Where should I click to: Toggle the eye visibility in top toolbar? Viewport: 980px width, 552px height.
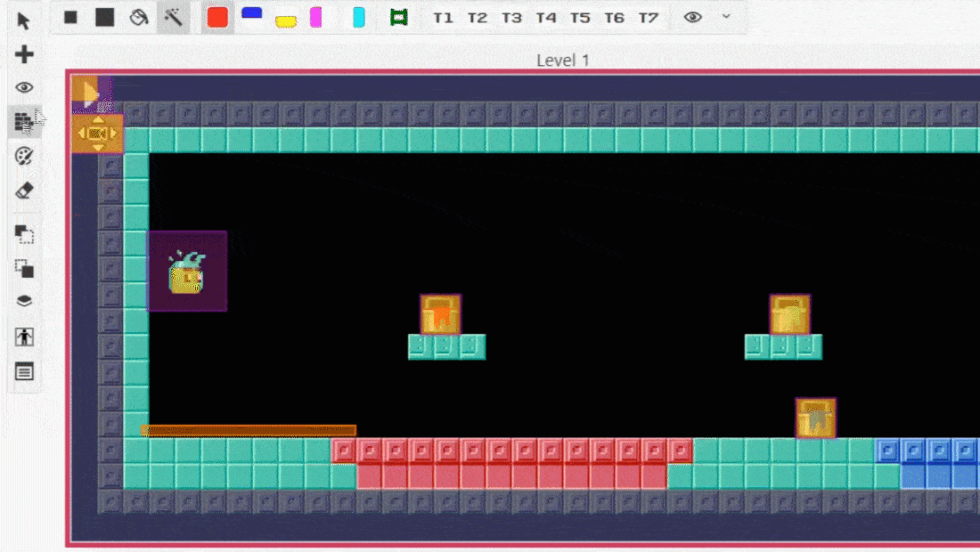click(692, 17)
